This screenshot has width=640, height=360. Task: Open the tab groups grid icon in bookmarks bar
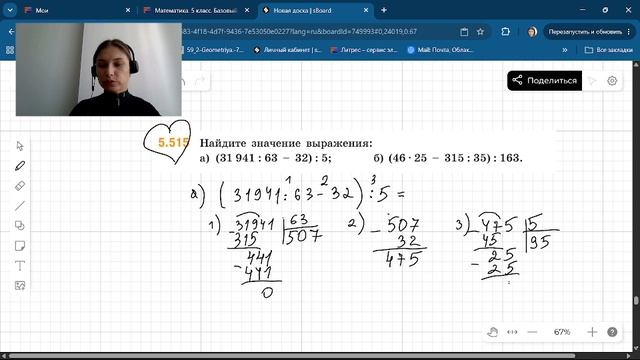coord(10,50)
